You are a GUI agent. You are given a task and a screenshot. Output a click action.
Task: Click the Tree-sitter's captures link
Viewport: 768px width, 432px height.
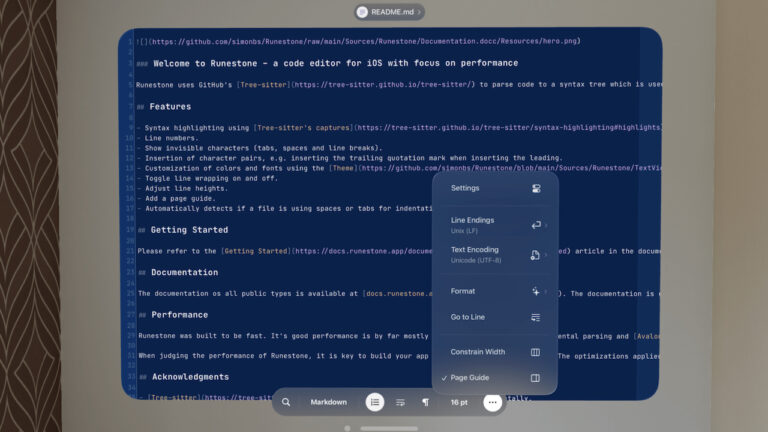(x=304, y=128)
